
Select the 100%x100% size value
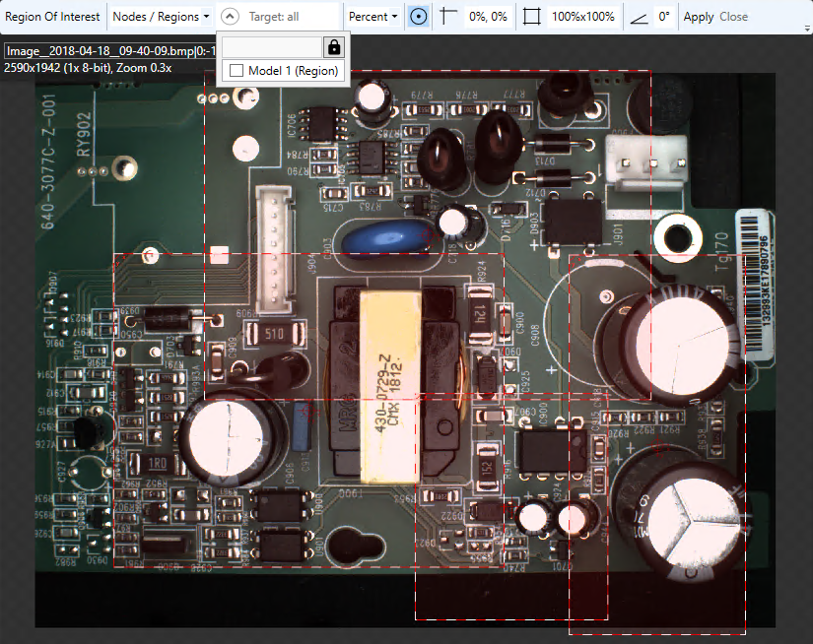583,17
